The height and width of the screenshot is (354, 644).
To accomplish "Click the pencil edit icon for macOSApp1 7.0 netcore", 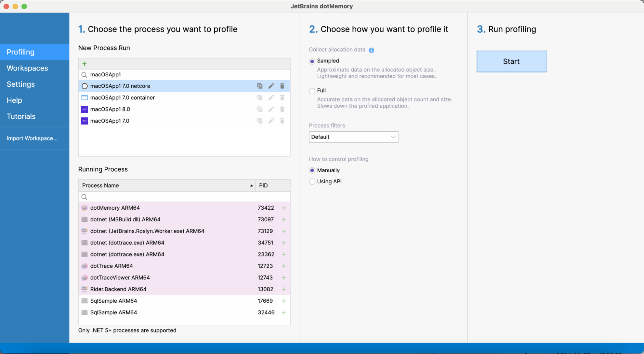I will pyautogui.click(x=271, y=86).
